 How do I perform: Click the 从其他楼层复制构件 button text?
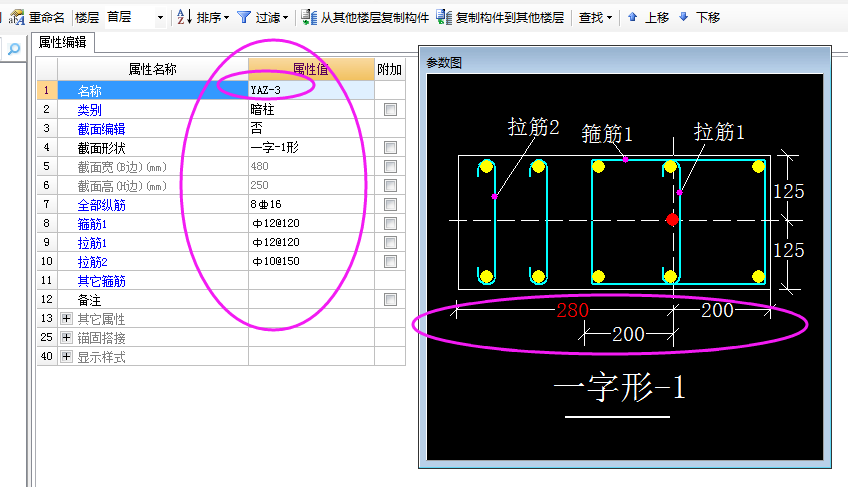[x=375, y=18]
